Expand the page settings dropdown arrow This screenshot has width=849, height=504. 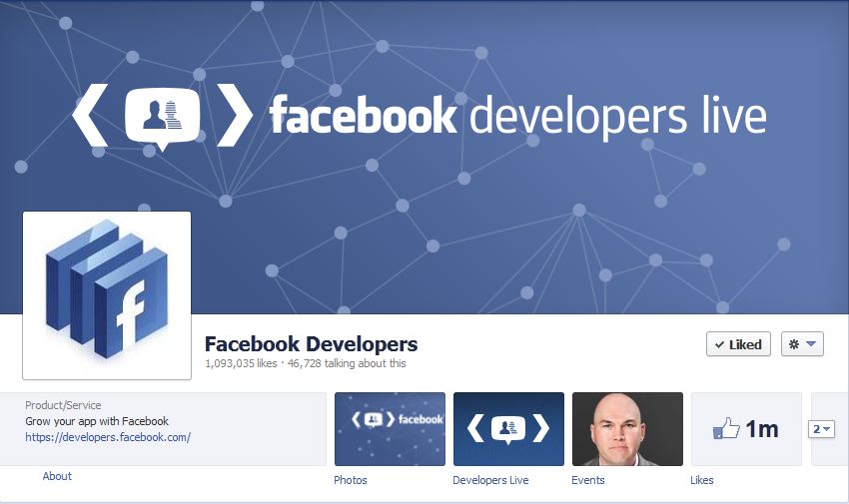point(811,344)
